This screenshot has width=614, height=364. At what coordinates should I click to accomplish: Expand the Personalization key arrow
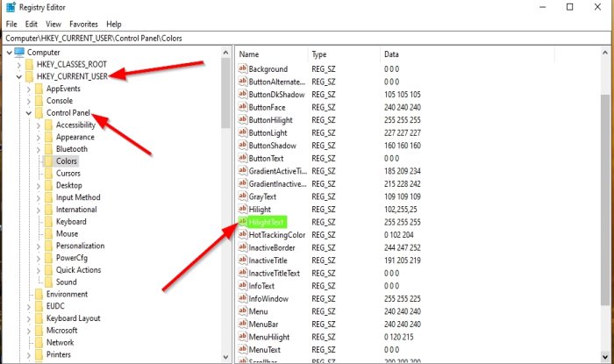pyautogui.click(x=39, y=246)
